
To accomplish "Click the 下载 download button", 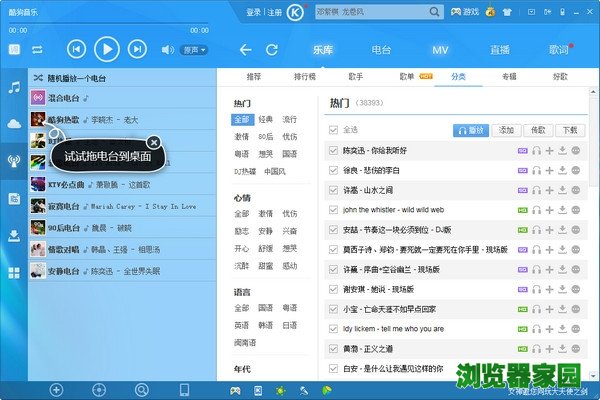I will pos(569,129).
